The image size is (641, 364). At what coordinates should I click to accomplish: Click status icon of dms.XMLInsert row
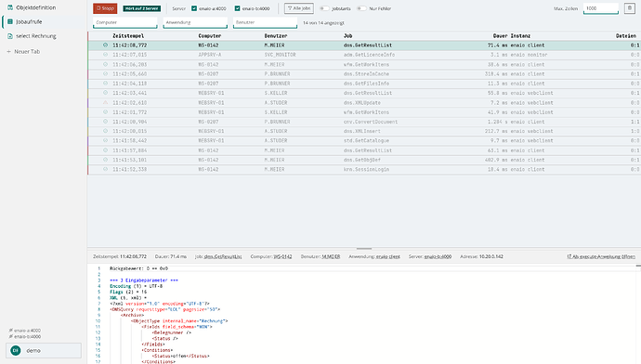pyautogui.click(x=105, y=131)
